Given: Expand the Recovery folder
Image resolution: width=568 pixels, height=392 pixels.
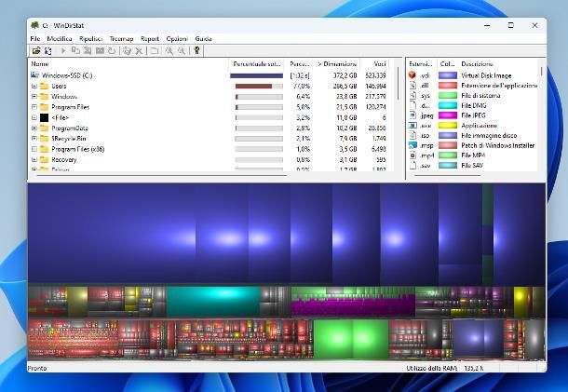Looking at the screenshot, I should point(34,159).
